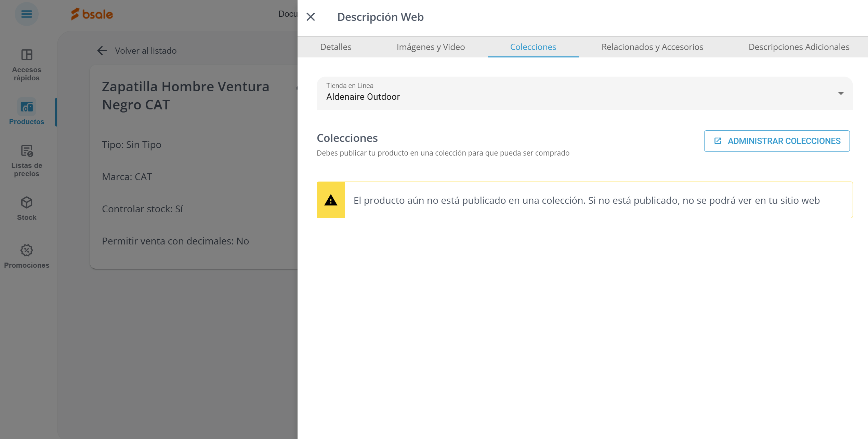868x439 pixels.
Task: Click the hamburger menu icon
Action: tap(27, 14)
